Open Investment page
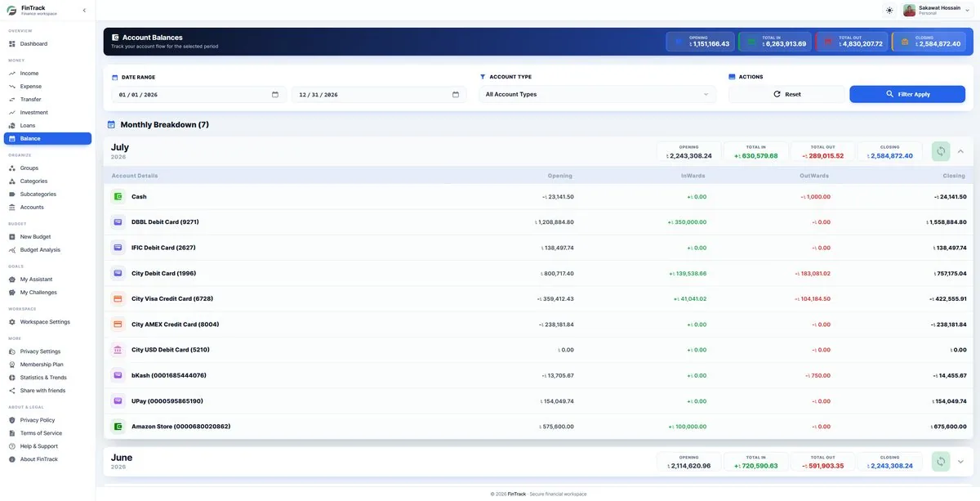This screenshot has width=980, height=501. click(x=47, y=113)
